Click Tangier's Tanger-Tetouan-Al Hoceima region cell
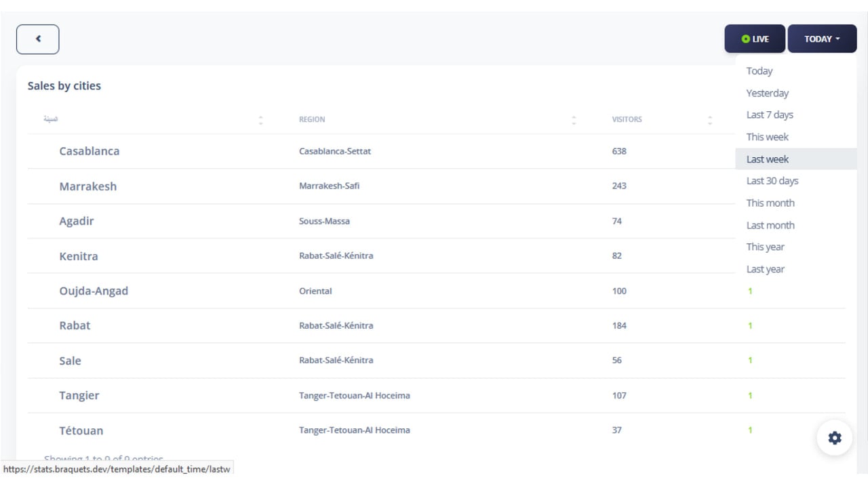Screen dimensions: 868x488 [355, 395]
